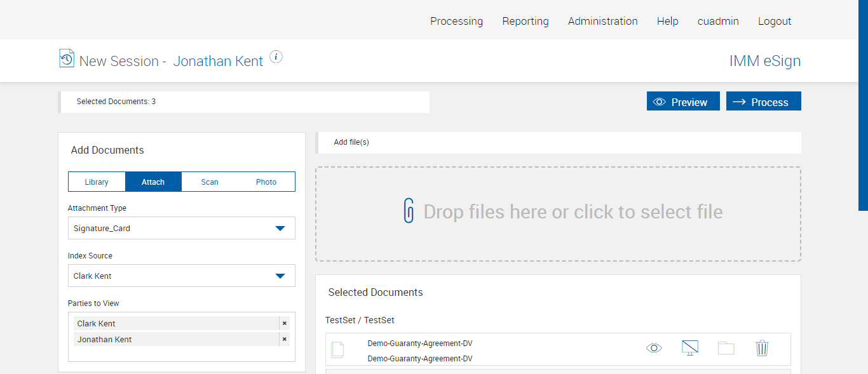The image size is (868, 374).
Task: Click the session history icon beside New Session
Action: pyautogui.click(x=67, y=58)
